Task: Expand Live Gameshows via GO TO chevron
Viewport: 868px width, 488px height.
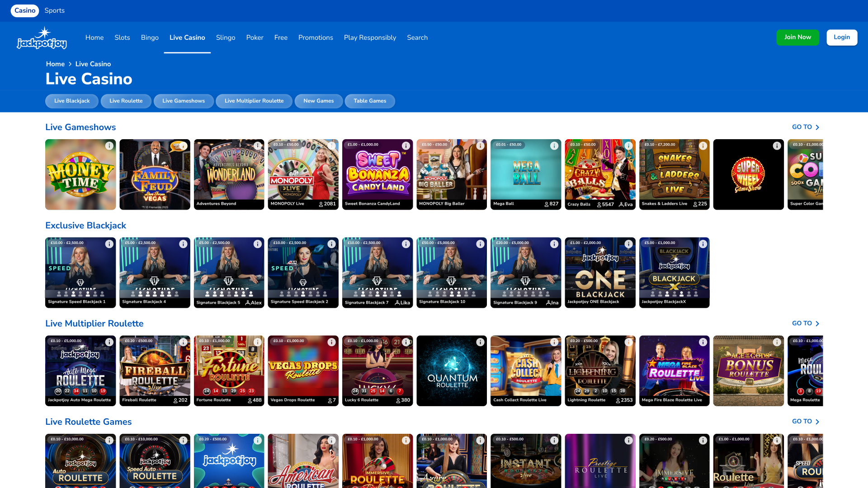Action: point(806,127)
